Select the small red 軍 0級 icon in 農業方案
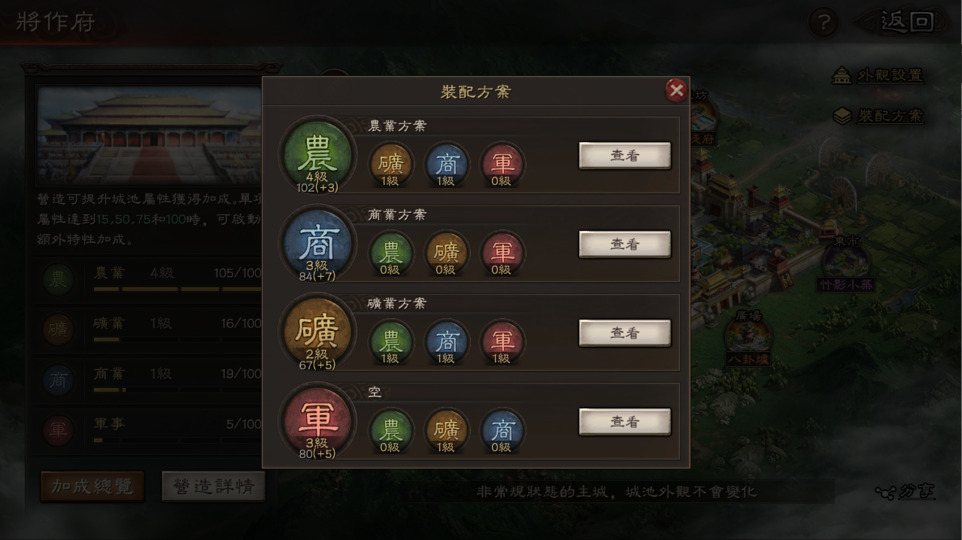This screenshot has width=962, height=540. click(502, 164)
